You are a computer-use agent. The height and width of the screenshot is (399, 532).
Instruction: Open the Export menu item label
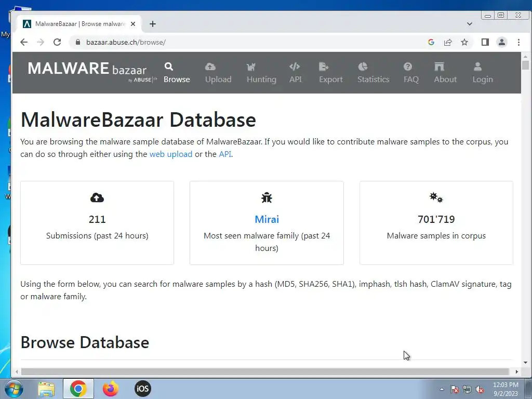[331, 79]
